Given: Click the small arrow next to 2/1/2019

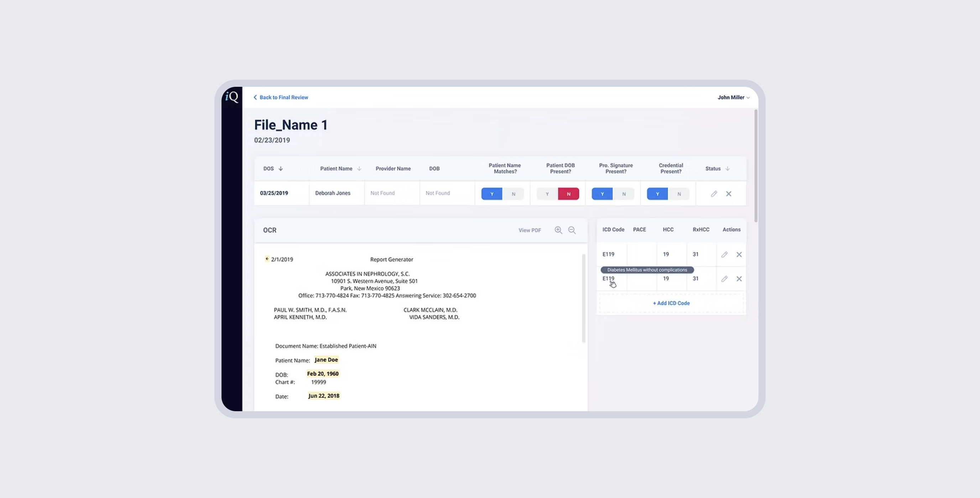Looking at the screenshot, I should pyautogui.click(x=267, y=259).
